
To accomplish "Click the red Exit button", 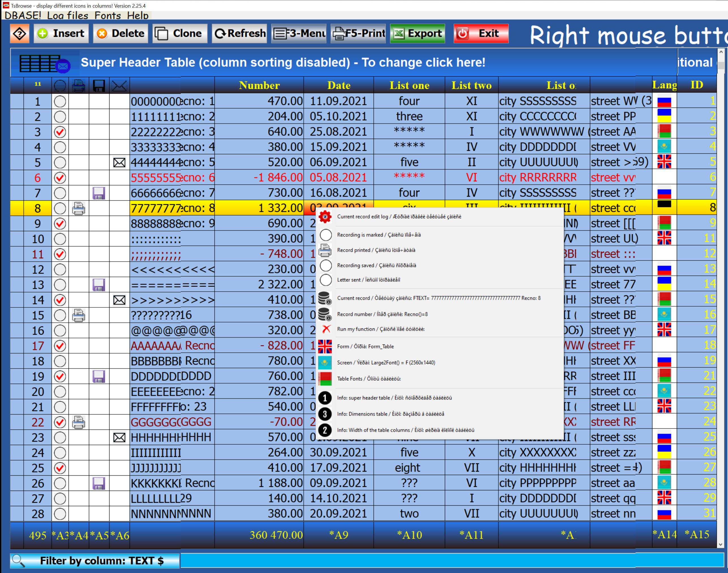I will [x=481, y=34].
